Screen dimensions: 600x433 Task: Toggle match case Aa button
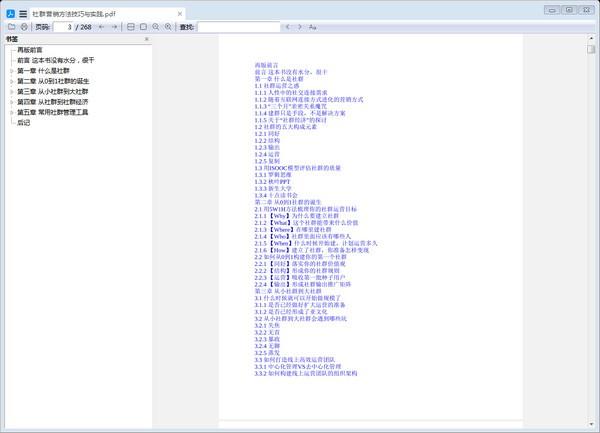(313, 27)
